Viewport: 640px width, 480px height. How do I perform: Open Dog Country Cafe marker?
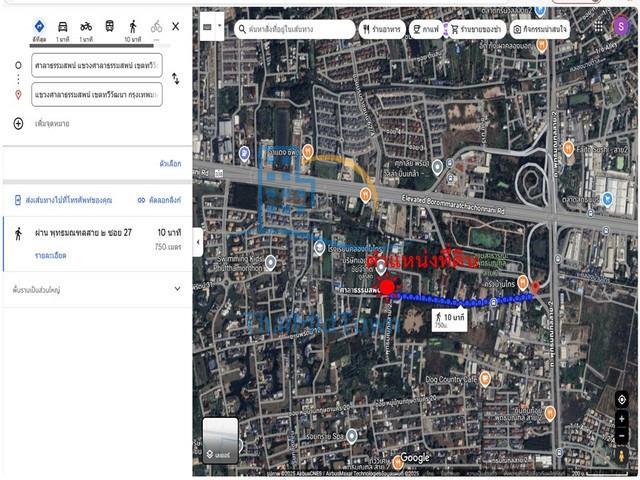485,379
